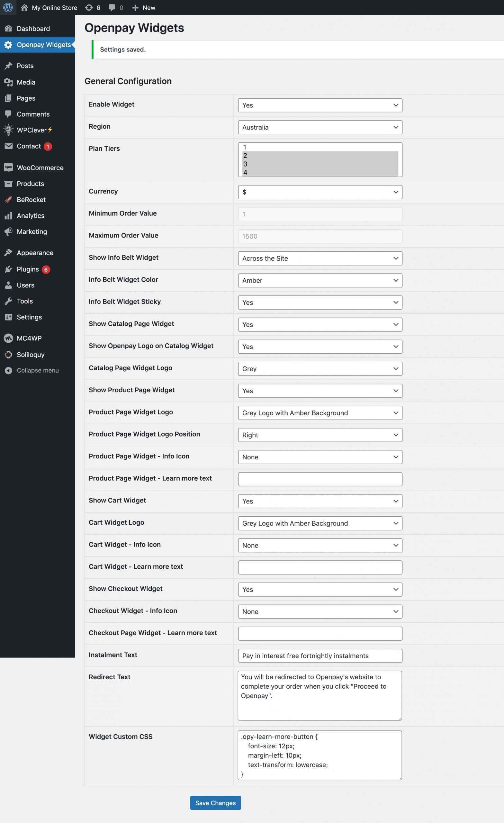
Task: Click the Cart Widget Learn more text field
Action: point(320,567)
